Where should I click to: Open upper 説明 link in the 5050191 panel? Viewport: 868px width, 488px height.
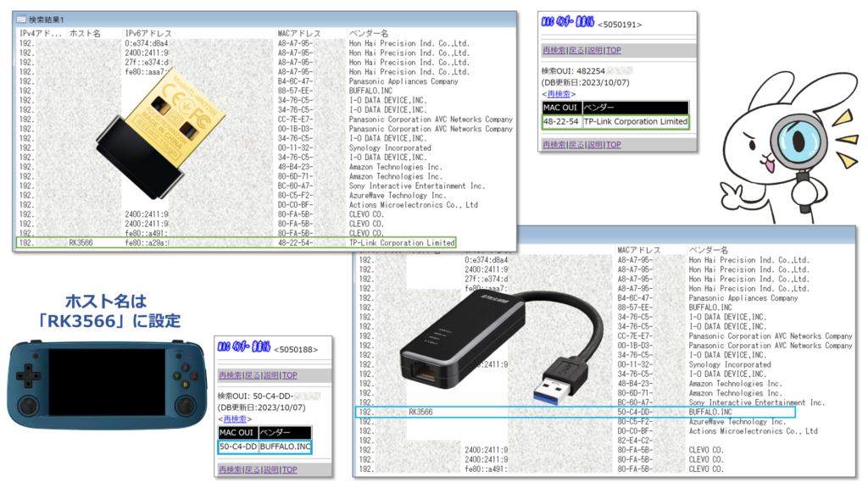594,50
